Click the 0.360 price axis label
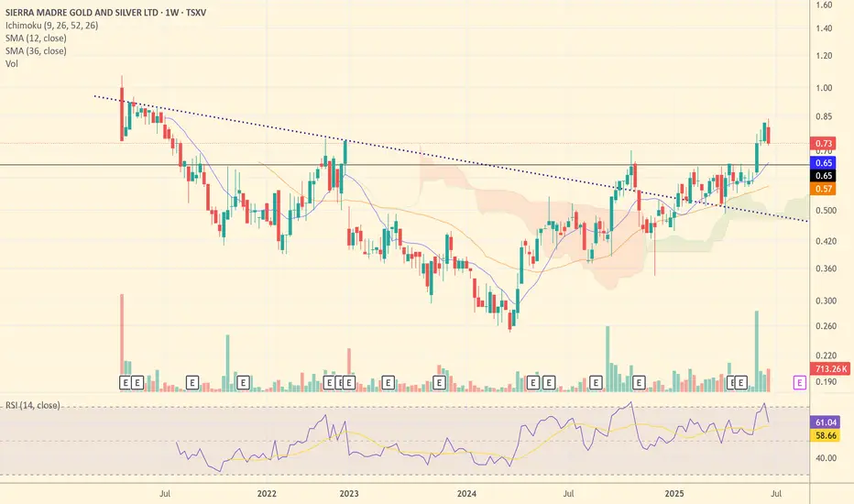 [827, 268]
